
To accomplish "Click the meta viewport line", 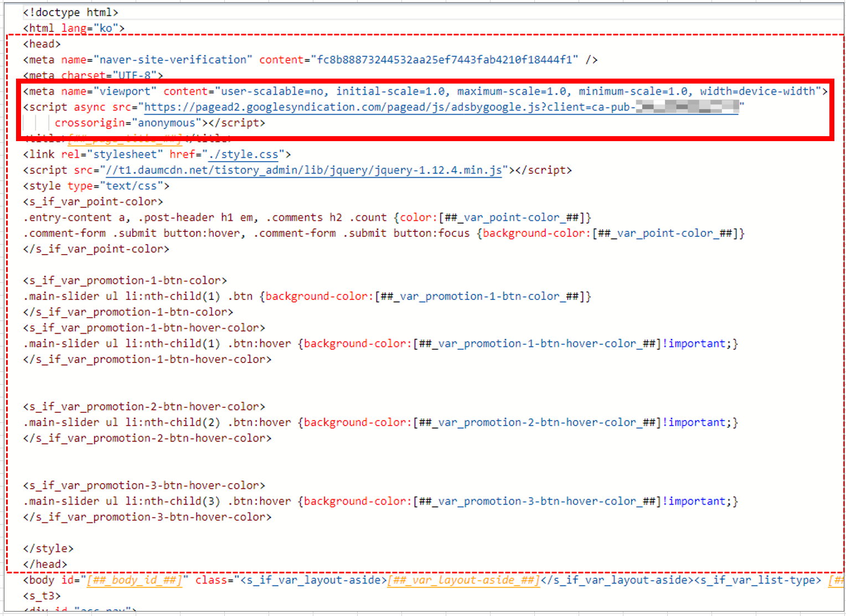I will 425,91.
